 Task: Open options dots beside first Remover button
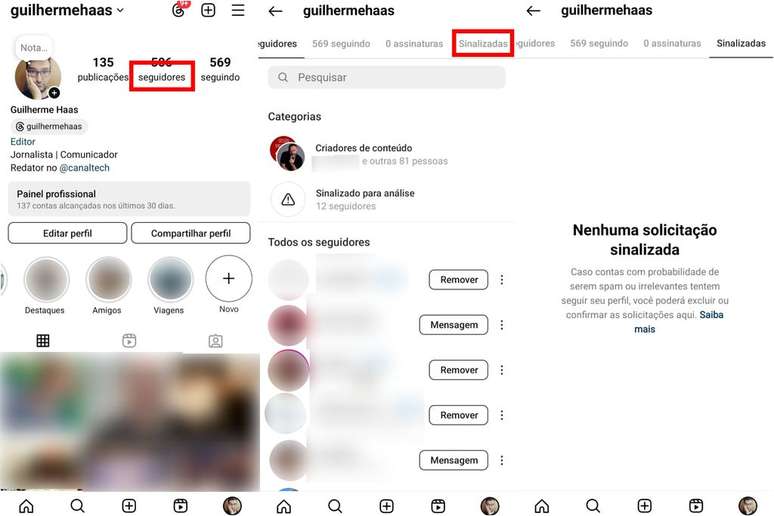(x=502, y=280)
